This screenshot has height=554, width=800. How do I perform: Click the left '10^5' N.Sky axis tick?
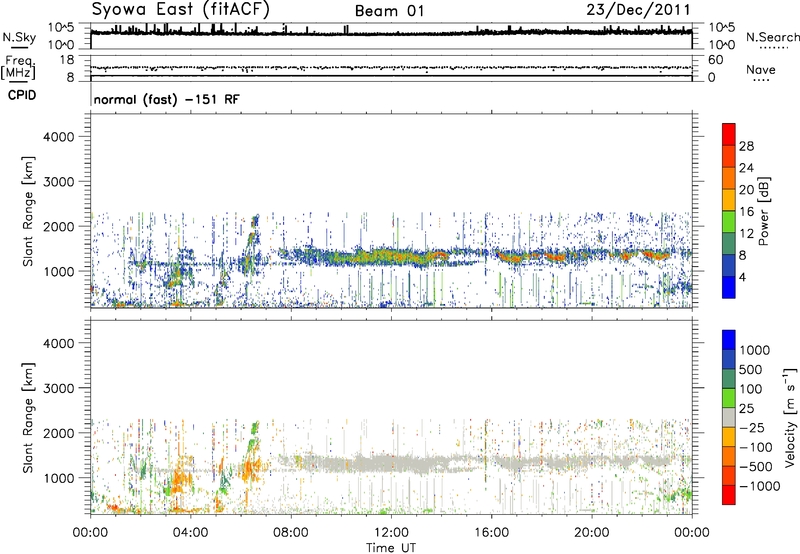[x=61, y=27]
